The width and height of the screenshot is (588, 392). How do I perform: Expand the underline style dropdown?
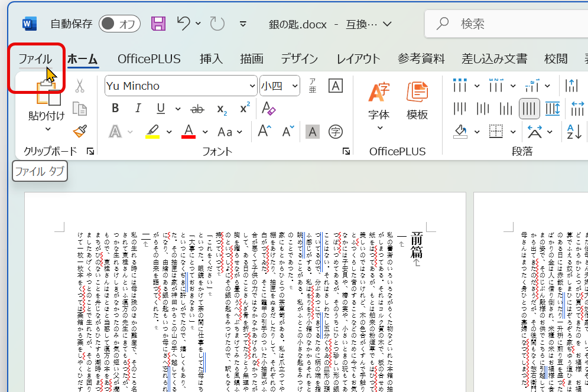pyautogui.click(x=178, y=109)
